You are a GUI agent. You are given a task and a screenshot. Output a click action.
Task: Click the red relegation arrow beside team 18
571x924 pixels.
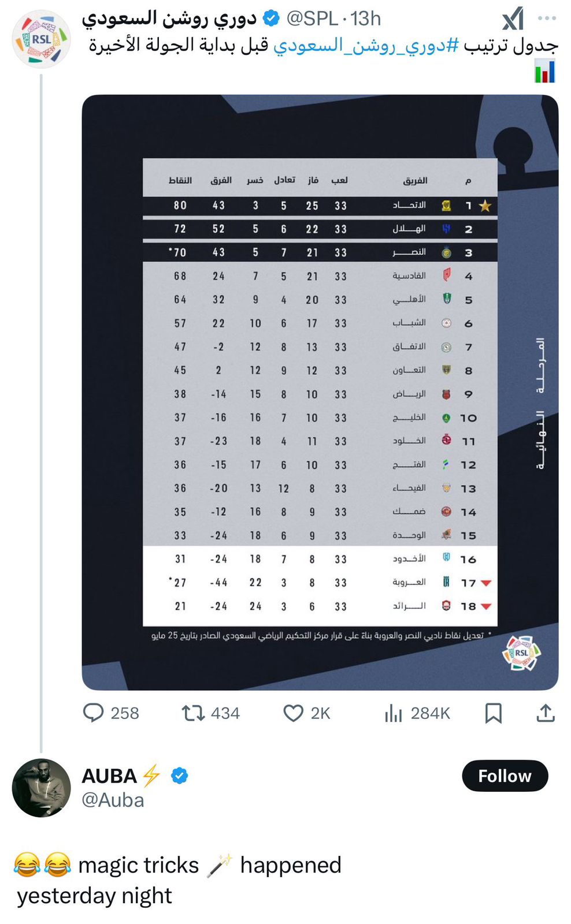(486, 607)
